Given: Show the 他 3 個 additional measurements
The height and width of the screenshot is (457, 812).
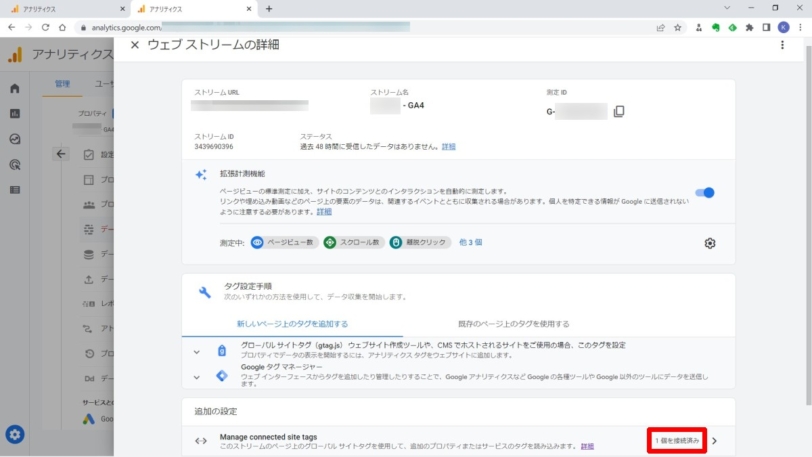Looking at the screenshot, I should point(470,242).
